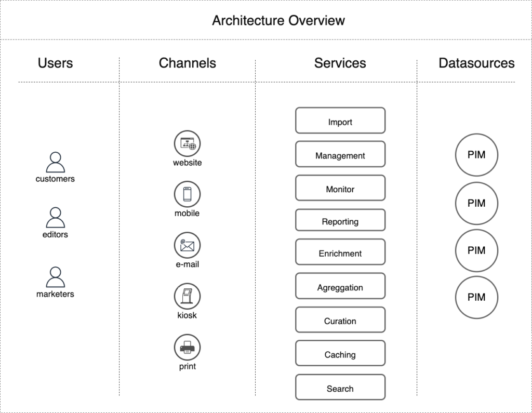Click the Import service box
The width and height of the screenshot is (532, 413).
pyautogui.click(x=340, y=121)
